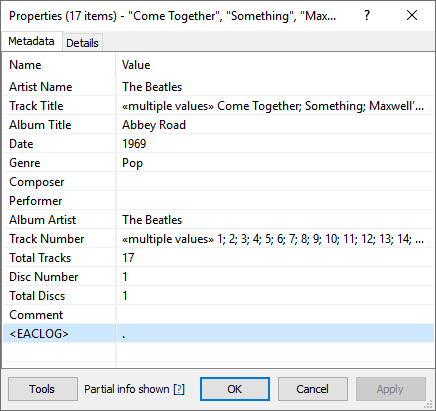Grab the resize grip at the dialog corner
The width and height of the screenshot is (436, 411).
(428, 405)
